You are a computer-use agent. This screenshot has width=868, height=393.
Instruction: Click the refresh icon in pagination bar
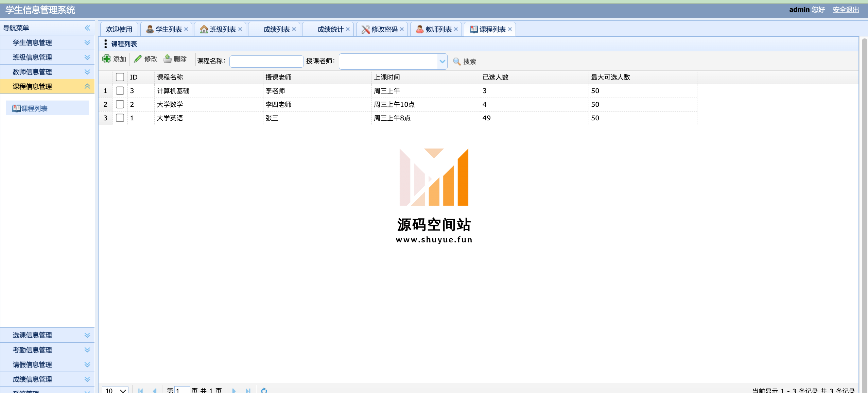pyautogui.click(x=264, y=391)
